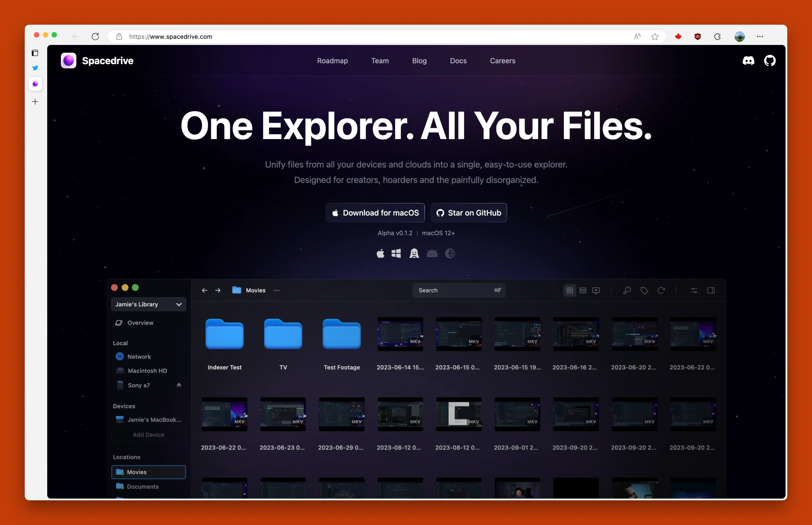Open the GitHub icon in header
This screenshot has height=525, width=812.
769,61
